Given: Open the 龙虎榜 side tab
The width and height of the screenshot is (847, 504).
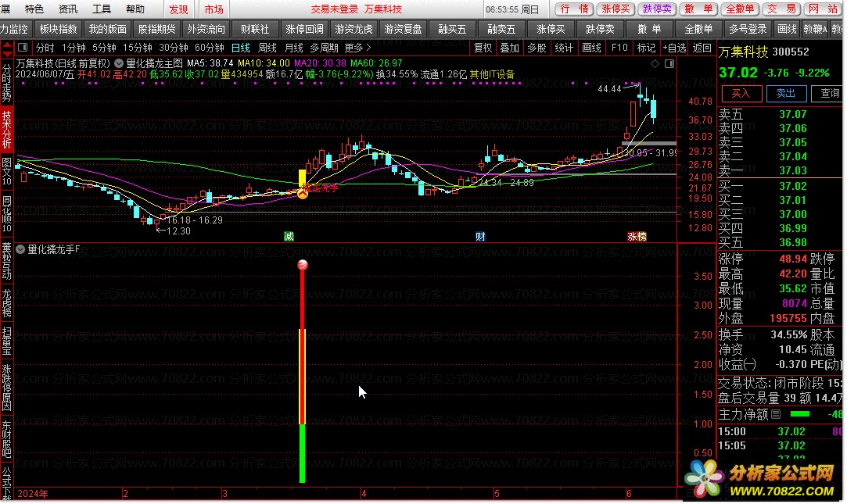Looking at the screenshot, I should coord(6,302).
